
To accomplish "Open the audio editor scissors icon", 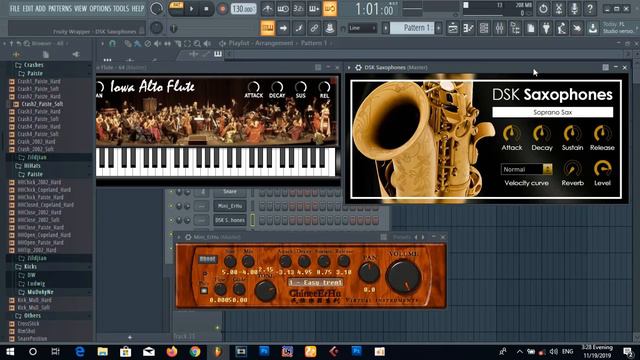I will tap(558, 9).
